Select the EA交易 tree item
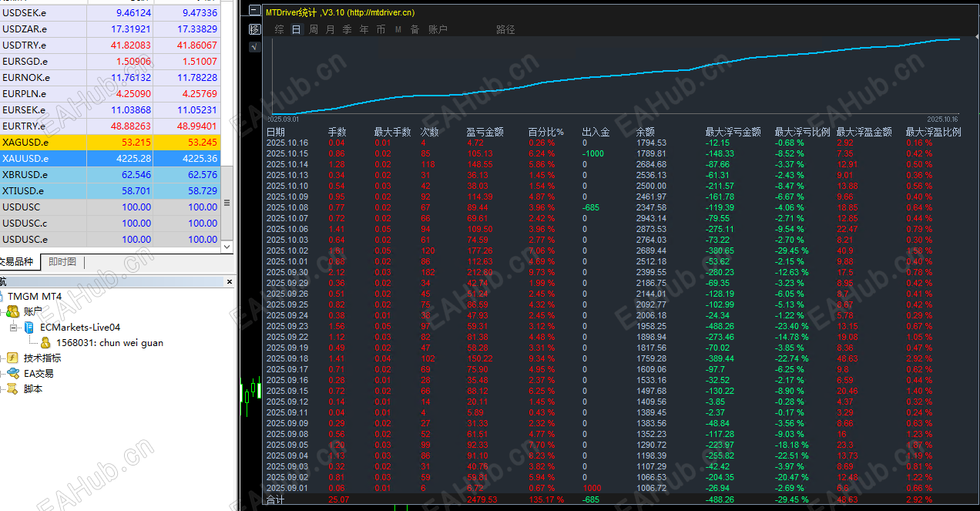This screenshot has width=980, height=511. click(x=39, y=373)
